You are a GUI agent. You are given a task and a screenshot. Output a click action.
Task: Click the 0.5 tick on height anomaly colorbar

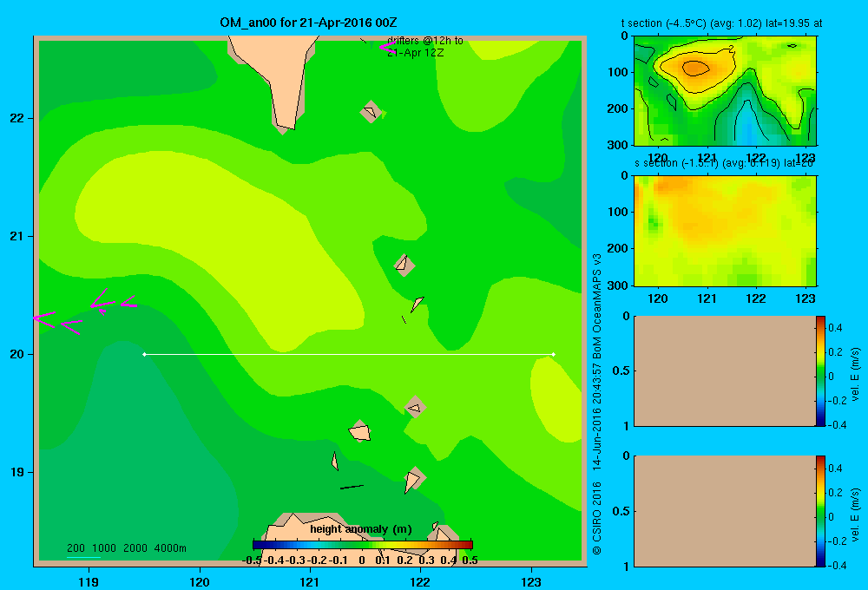click(x=470, y=560)
